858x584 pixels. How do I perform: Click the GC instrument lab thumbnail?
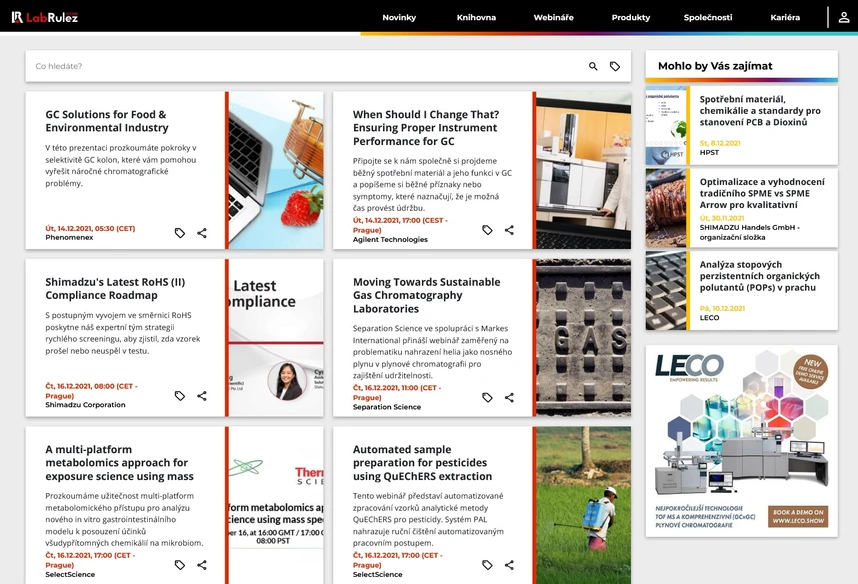(583, 170)
